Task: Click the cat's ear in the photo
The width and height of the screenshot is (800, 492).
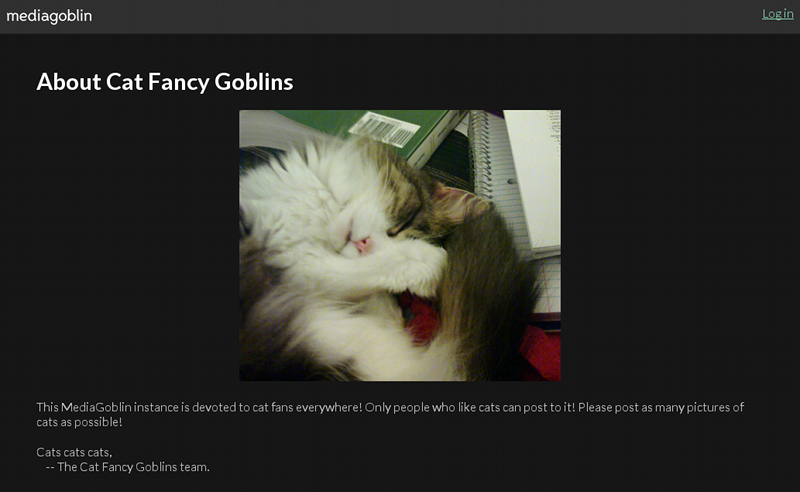Action: point(457,202)
